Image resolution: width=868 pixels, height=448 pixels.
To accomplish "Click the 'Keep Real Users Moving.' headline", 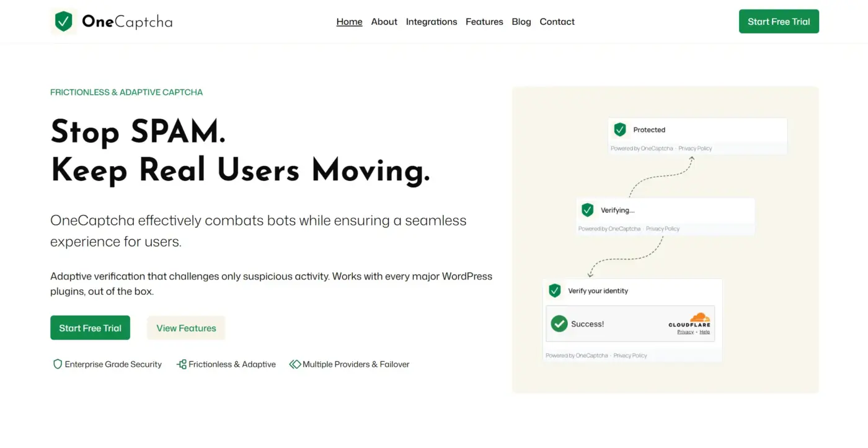I will (x=241, y=170).
